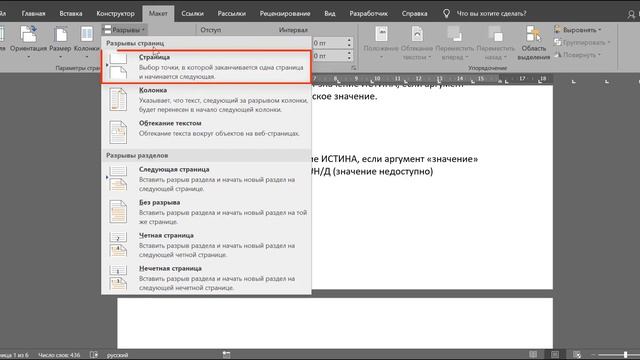Viewport: 640px width, 360px height.
Task: Open paragraph settings dialog launcher
Action: (353, 68)
